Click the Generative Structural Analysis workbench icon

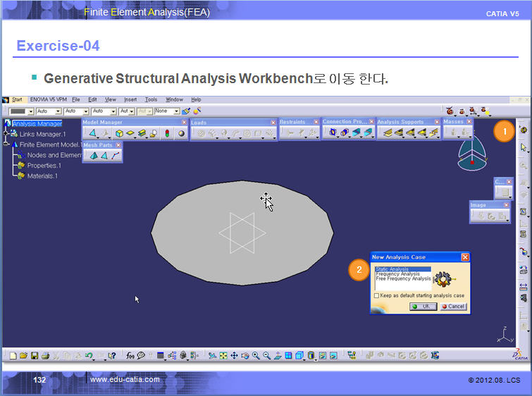point(524,130)
